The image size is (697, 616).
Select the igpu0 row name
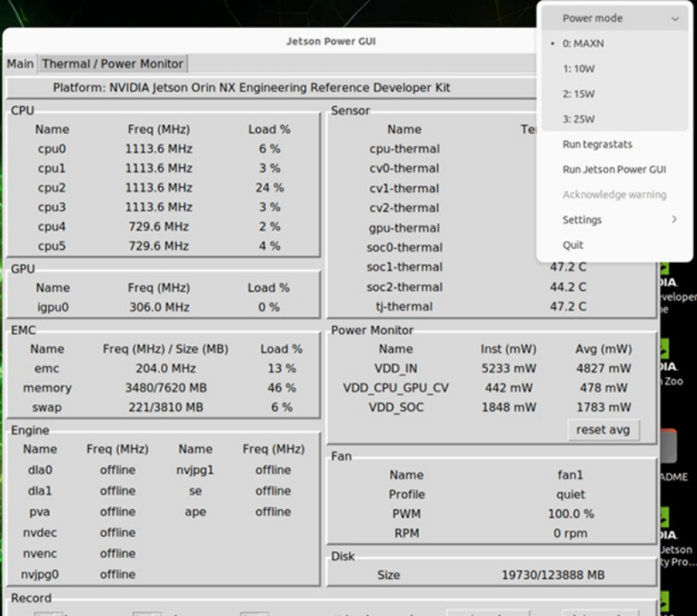pyautogui.click(x=53, y=307)
